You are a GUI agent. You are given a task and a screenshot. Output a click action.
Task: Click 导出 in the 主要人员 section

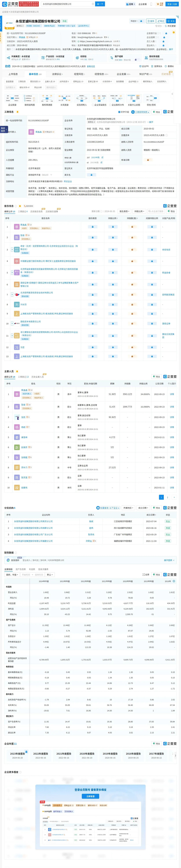[157, 377]
